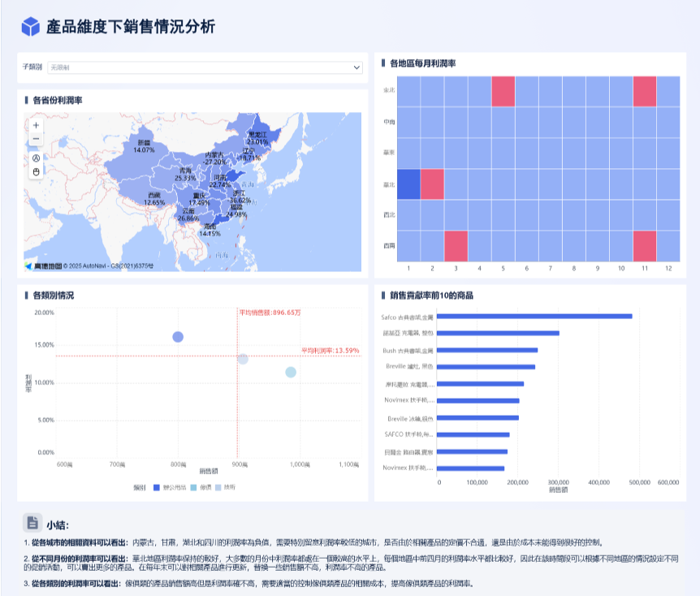Viewport: 700px width, 596px height.
Task: Click the Bush 古典書架 bar
Action: point(487,350)
